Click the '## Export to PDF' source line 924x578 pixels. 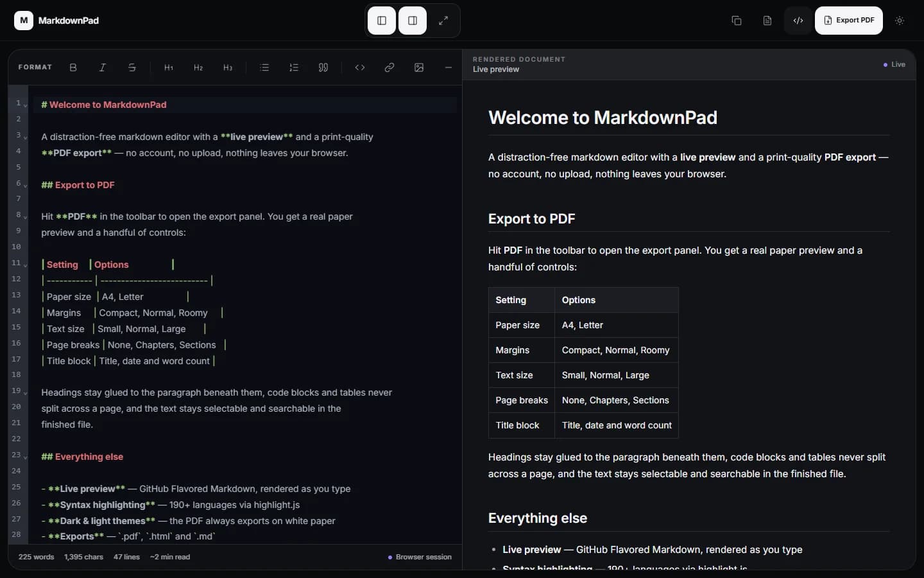(245, 185)
